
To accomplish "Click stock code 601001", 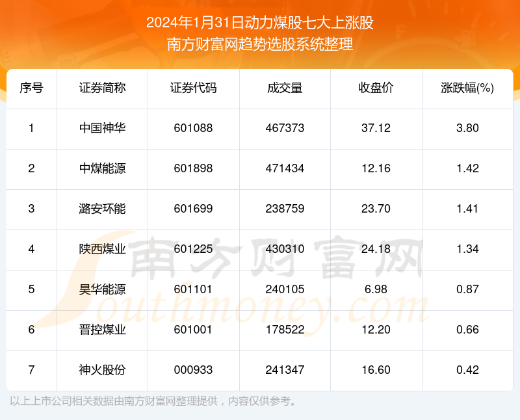I will click(x=193, y=330).
